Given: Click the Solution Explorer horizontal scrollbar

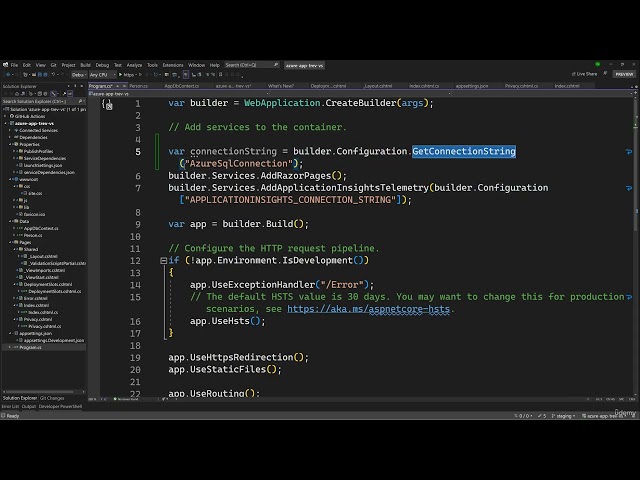Looking at the screenshot, I should 40,392.
